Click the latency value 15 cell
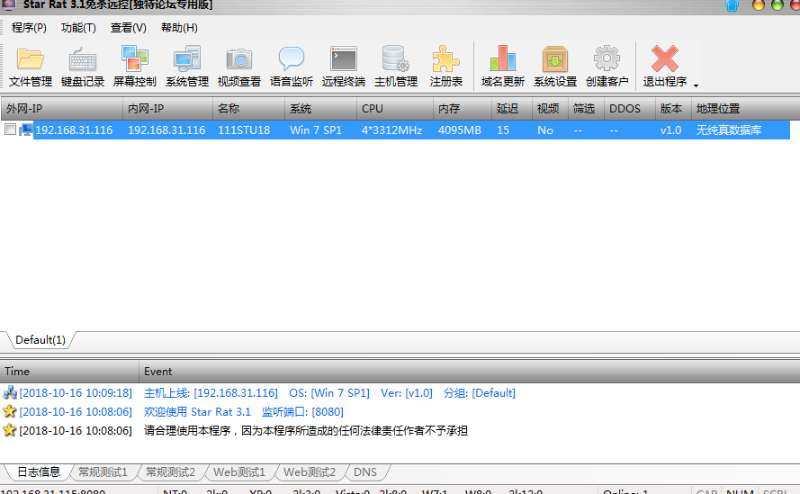 [x=503, y=130]
